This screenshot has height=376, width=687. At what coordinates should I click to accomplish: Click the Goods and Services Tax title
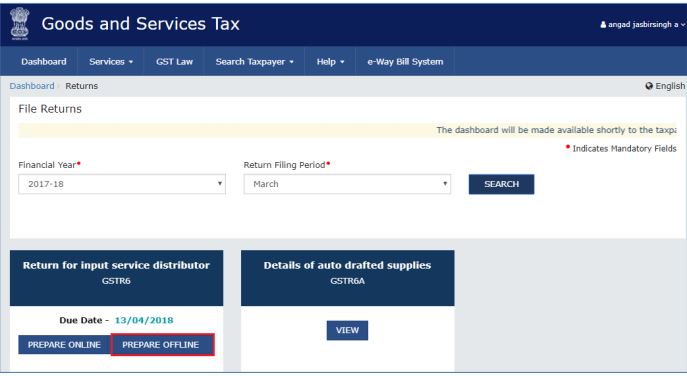coord(141,24)
